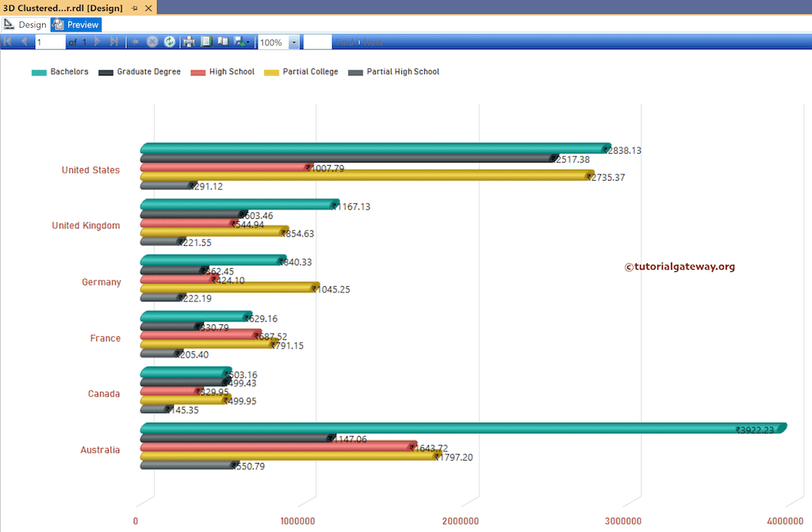The height and width of the screenshot is (532, 812).
Task: Refresh the report preview
Action: pyautogui.click(x=170, y=41)
